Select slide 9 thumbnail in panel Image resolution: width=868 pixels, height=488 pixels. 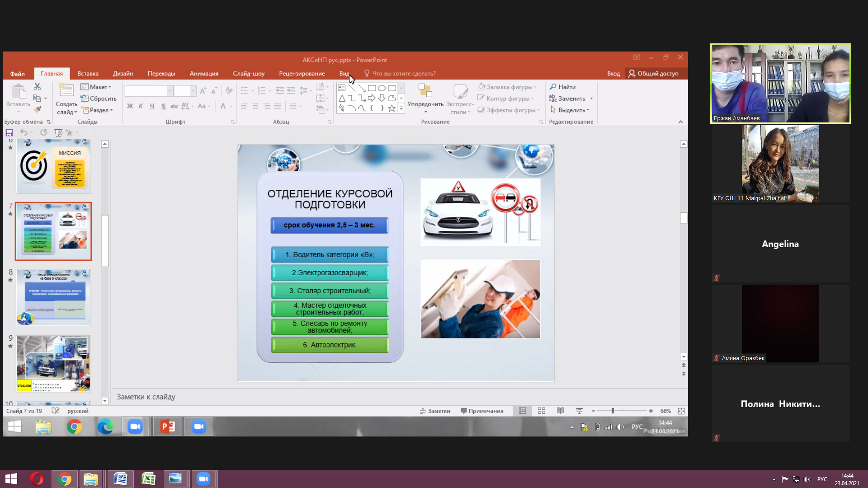pyautogui.click(x=53, y=363)
